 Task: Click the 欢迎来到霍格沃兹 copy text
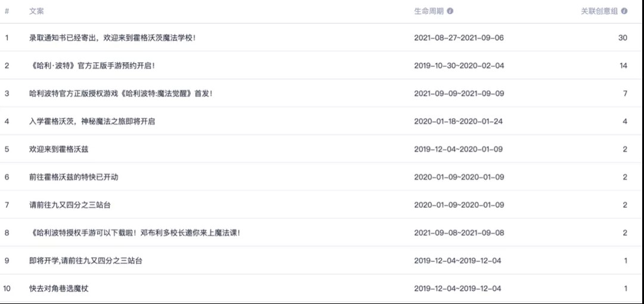click(x=59, y=149)
